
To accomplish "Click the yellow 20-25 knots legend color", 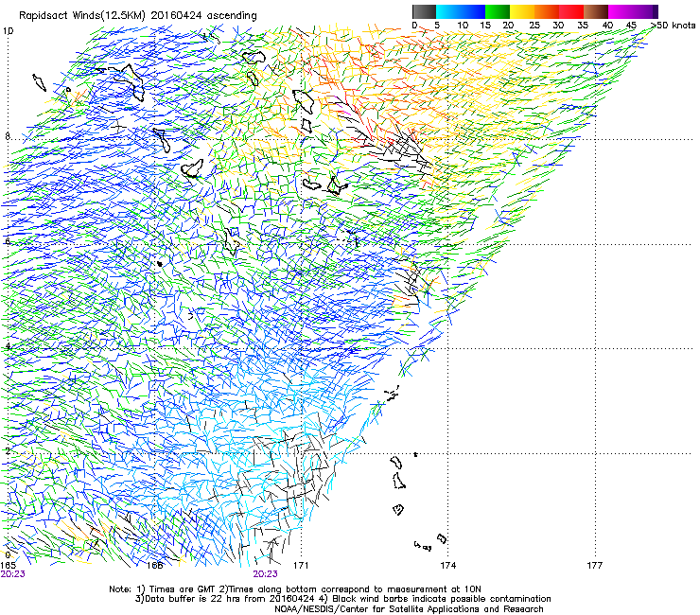I will [522, 11].
